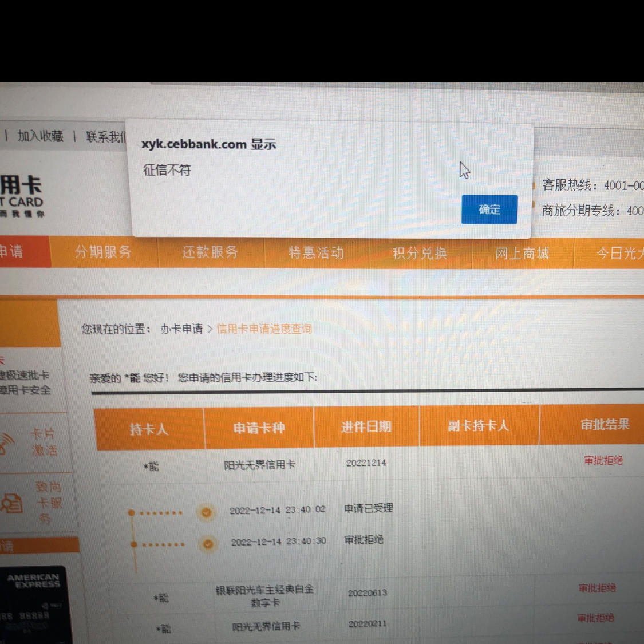Open the 卡片激活 sidebar link text
Viewport: 644px width, 644px height.
(44, 442)
